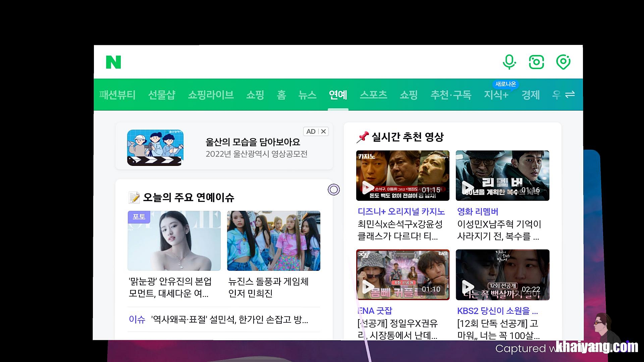Click the 디즈니+ 오리지널 카지노 link
The height and width of the screenshot is (362, 644).
(x=401, y=212)
